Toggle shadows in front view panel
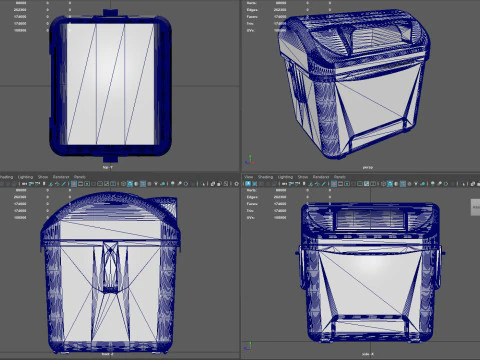480x360 pixels. point(162,184)
